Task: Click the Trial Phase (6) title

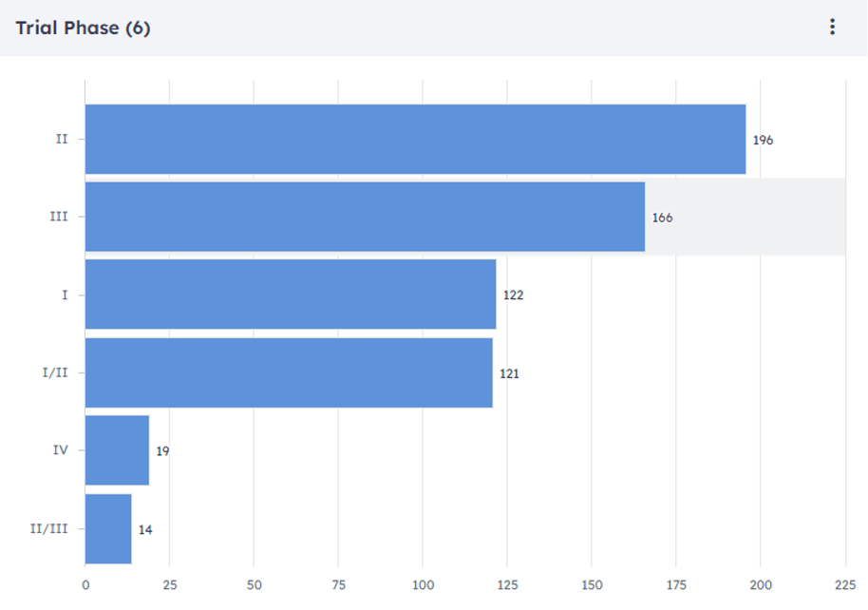Action: coord(83,28)
